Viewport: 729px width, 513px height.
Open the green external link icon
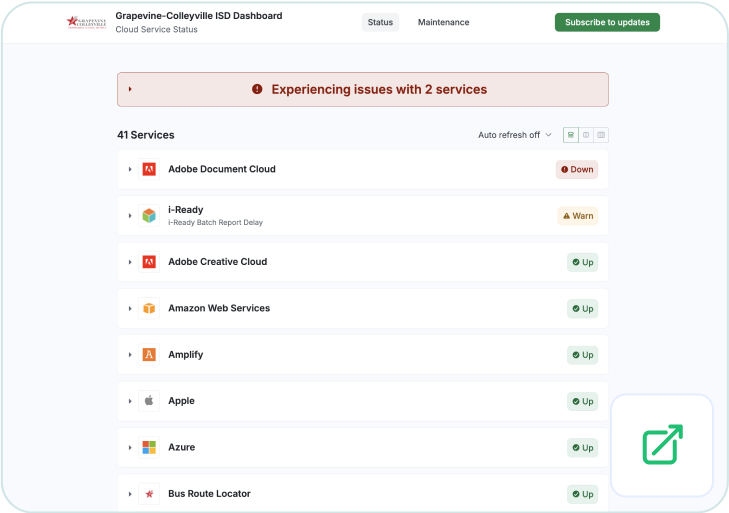(662, 445)
